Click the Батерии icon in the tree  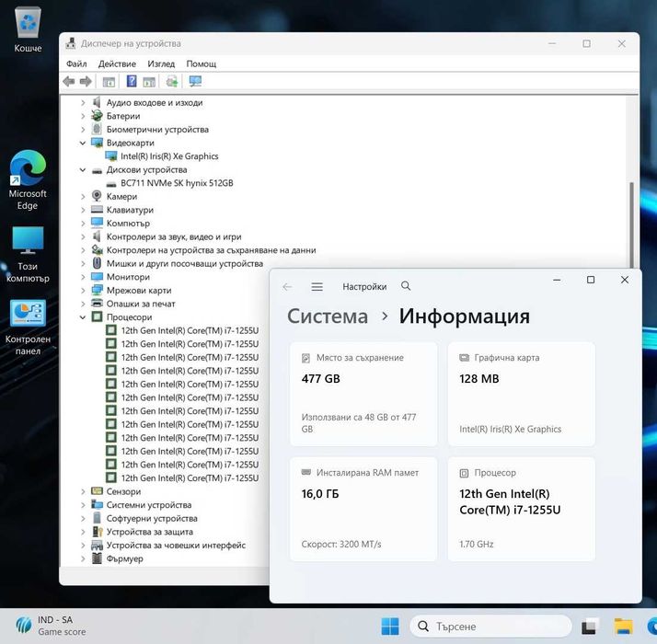tap(97, 116)
